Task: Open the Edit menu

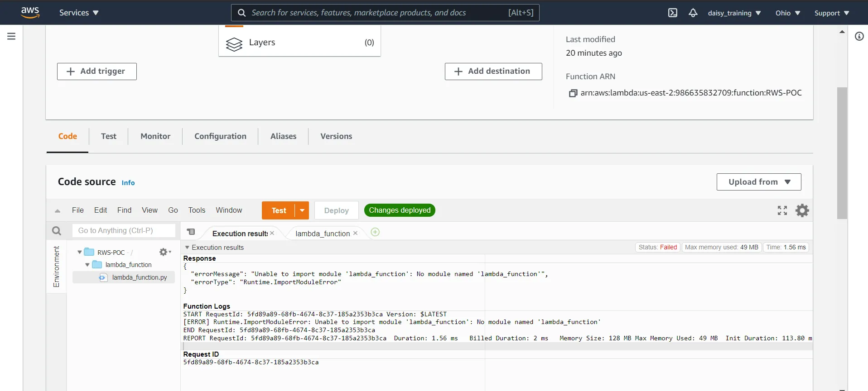Action: tap(101, 210)
